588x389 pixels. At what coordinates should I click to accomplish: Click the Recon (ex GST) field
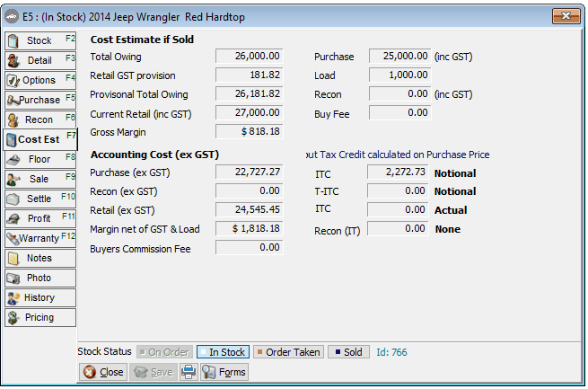point(249,191)
